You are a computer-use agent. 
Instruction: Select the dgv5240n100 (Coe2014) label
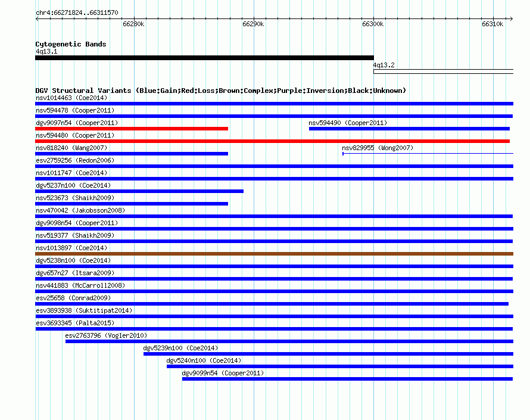click(204, 361)
